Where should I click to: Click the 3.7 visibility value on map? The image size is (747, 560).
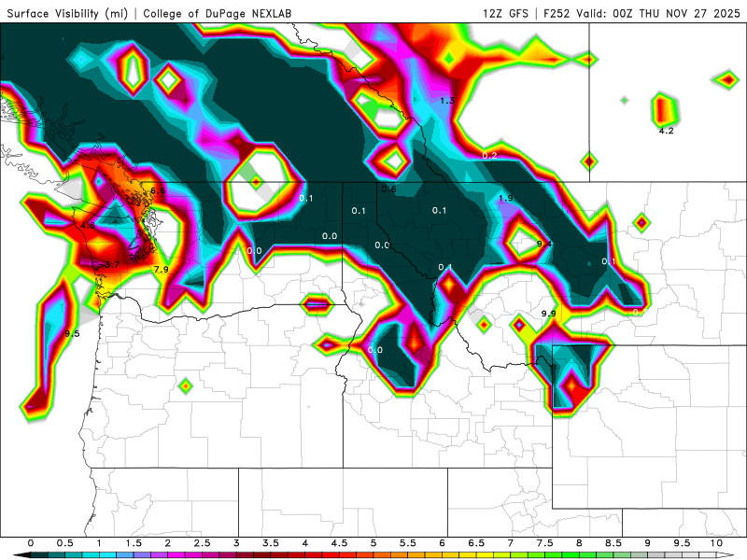click(112, 265)
